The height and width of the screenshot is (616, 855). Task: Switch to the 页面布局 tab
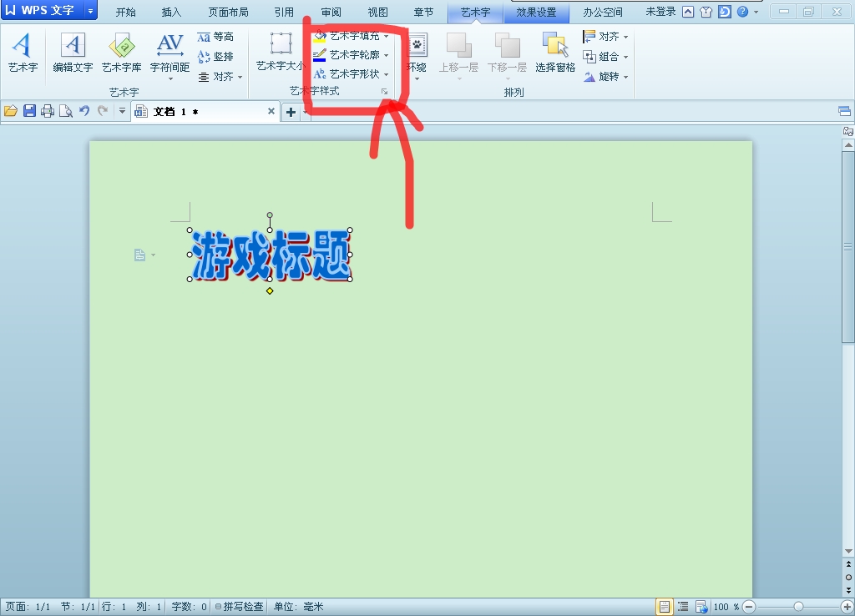point(228,12)
